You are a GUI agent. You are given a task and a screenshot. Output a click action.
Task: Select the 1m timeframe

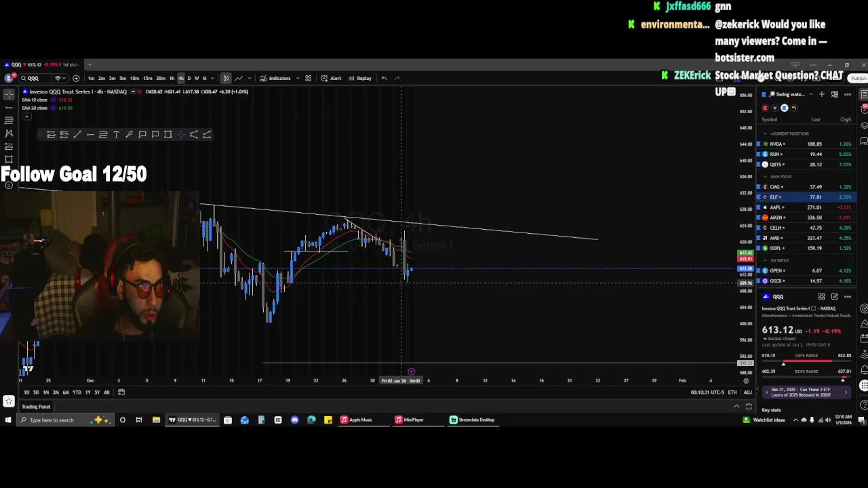point(91,78)
